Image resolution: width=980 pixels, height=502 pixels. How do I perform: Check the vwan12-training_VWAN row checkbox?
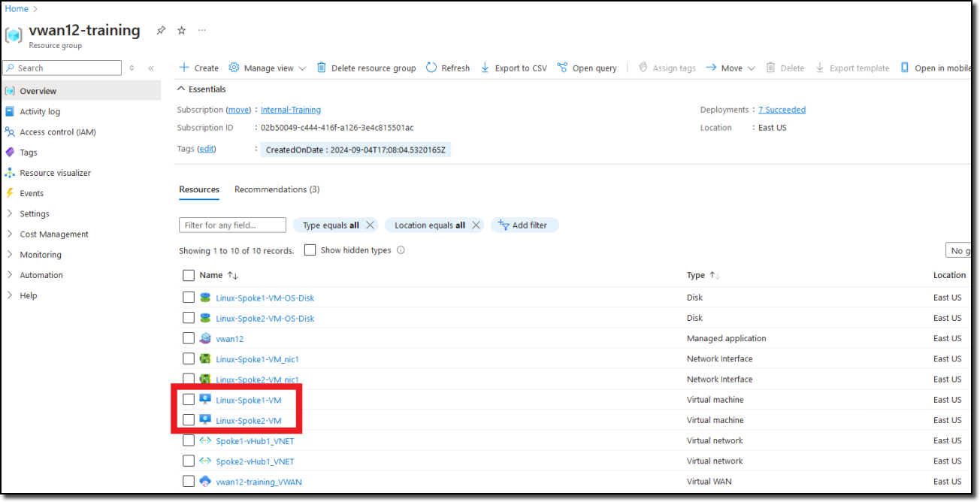[189, 481]
